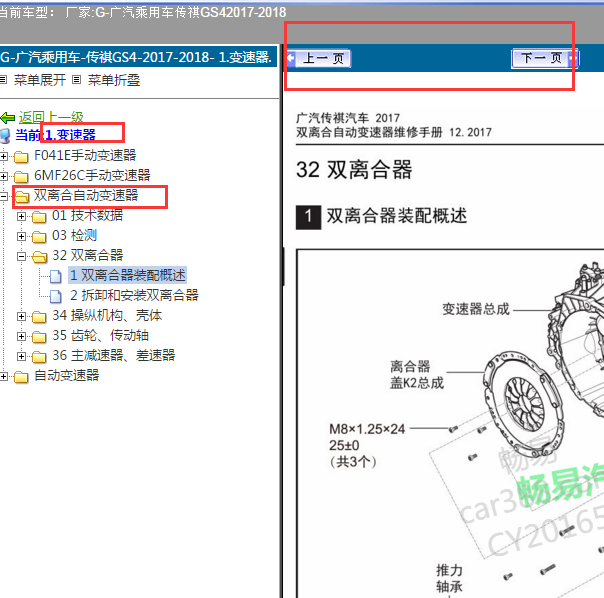Expand the 6MF26C手动变速器 folder
The image size is (604, 598).
point(4,176)
